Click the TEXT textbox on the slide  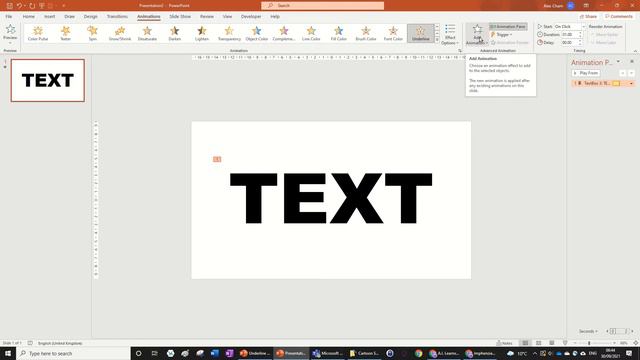331,198
